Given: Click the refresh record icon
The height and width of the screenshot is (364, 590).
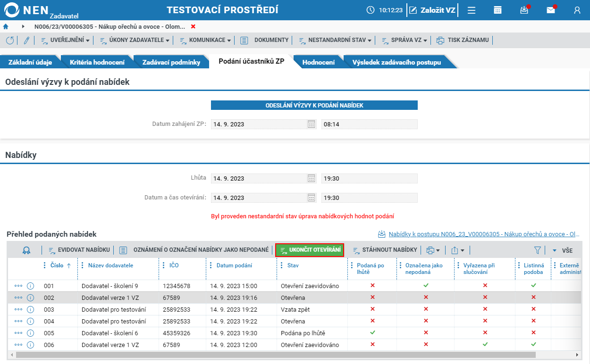Looking at the screenshot, I should click(x=10, y=40).
